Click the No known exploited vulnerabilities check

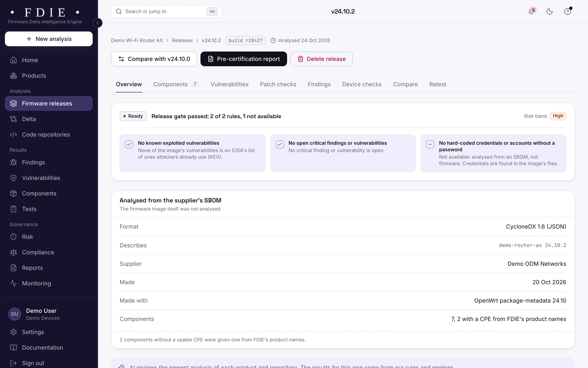coord(129,144)
